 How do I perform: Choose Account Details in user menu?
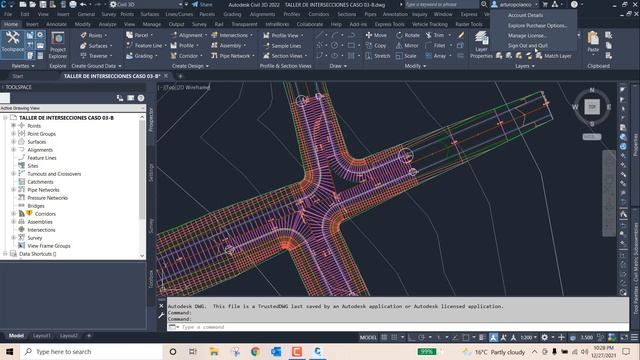525,15
